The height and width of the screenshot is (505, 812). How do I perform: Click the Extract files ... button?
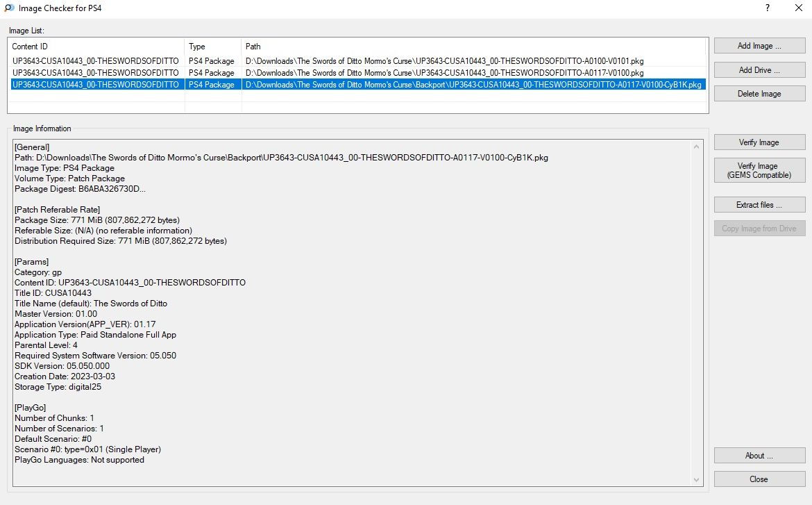pyautogui.click(x=759, y=205)
